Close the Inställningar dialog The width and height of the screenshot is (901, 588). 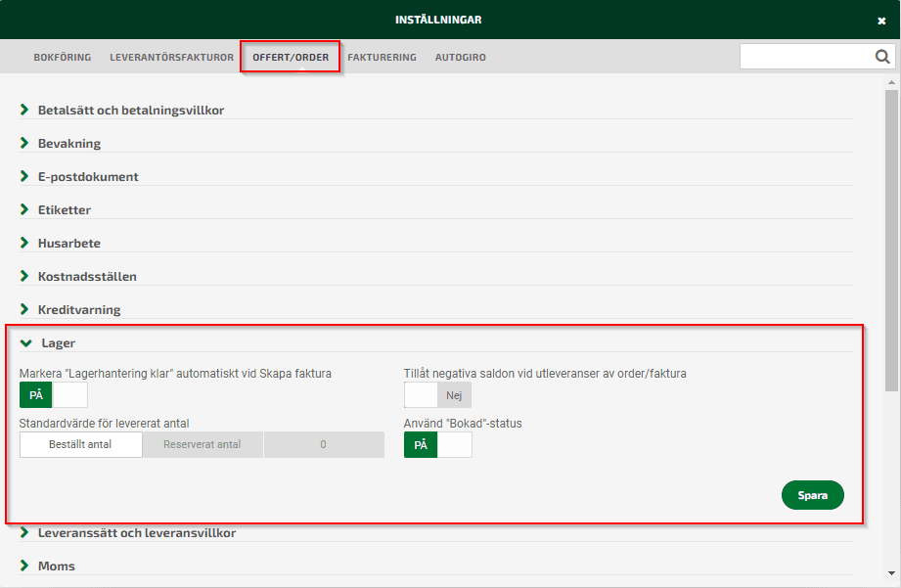(881, 21)
